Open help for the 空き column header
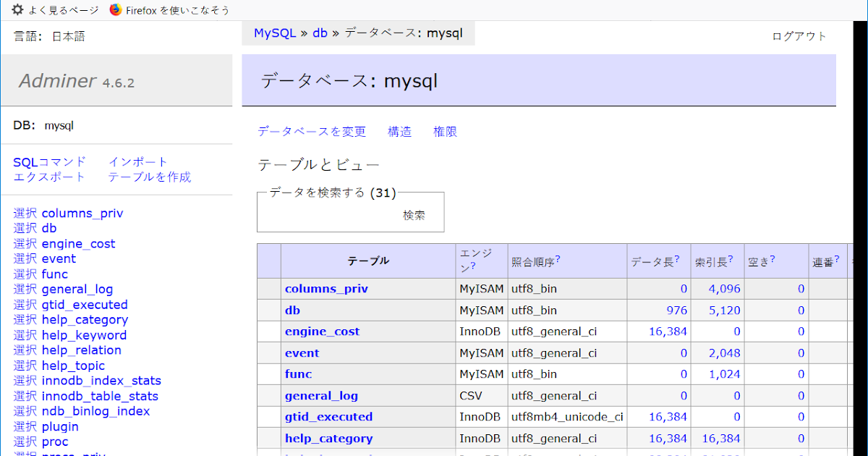Screen dimensions: 868x456 pyautogui.click(x=773, y=258)
